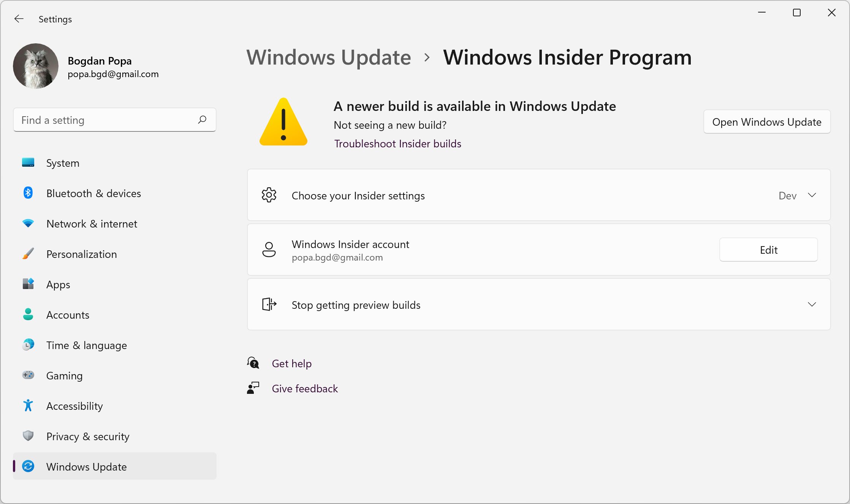Click Edit for Windows Insider account
Image resolution: width=850 pixels, height=504 pixels.
coord(768,250)
